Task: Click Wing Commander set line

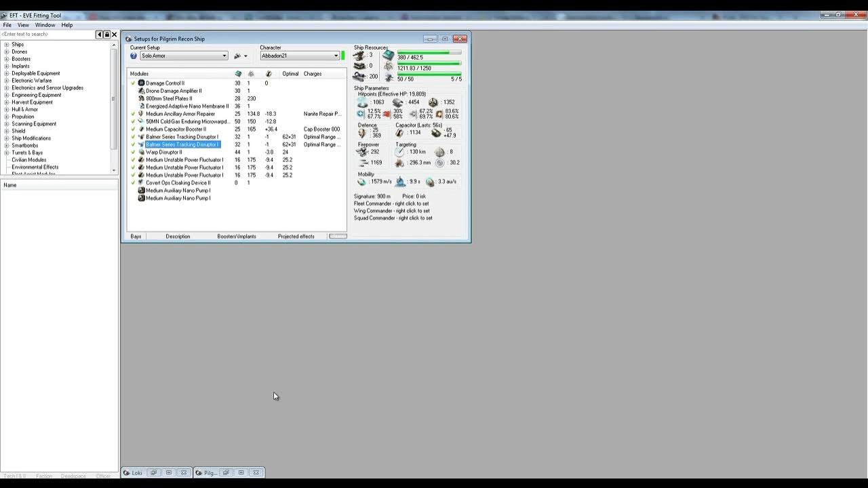Action: tap(392, 211)
